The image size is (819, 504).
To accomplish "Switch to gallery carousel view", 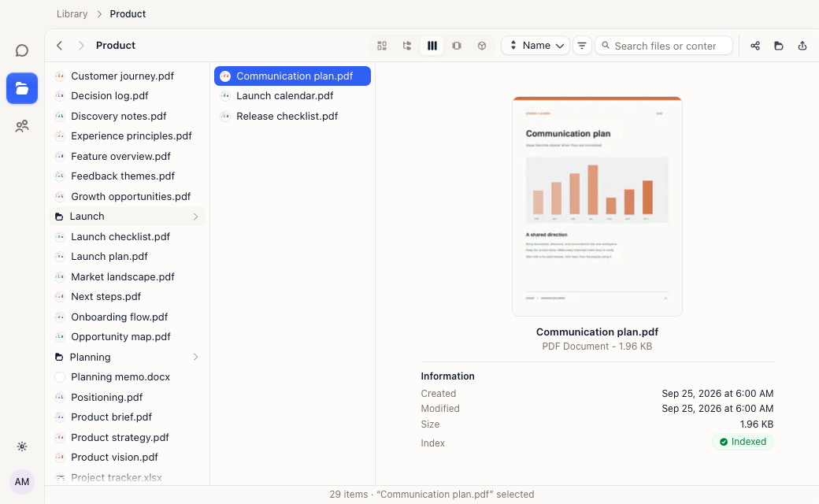I will (457, 46).
